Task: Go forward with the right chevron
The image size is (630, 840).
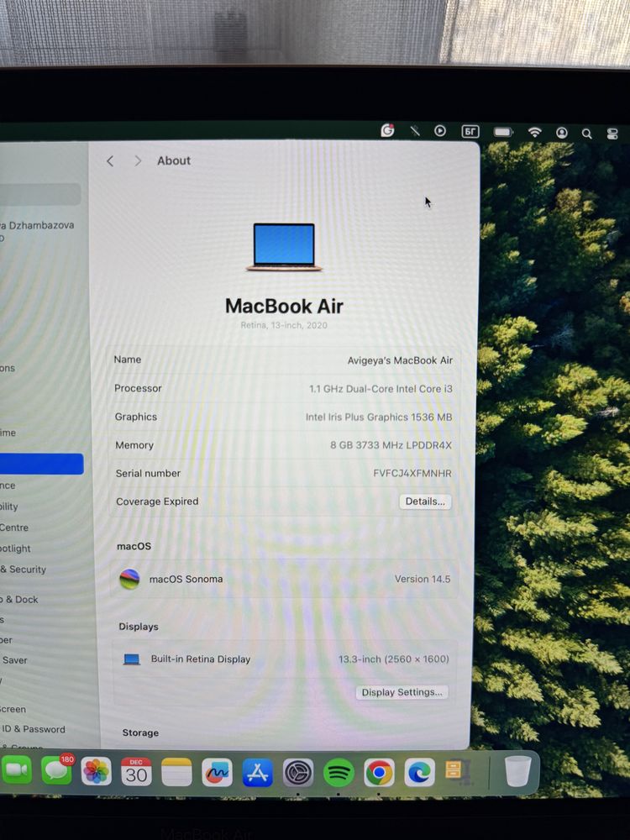Action: (138, 160)
